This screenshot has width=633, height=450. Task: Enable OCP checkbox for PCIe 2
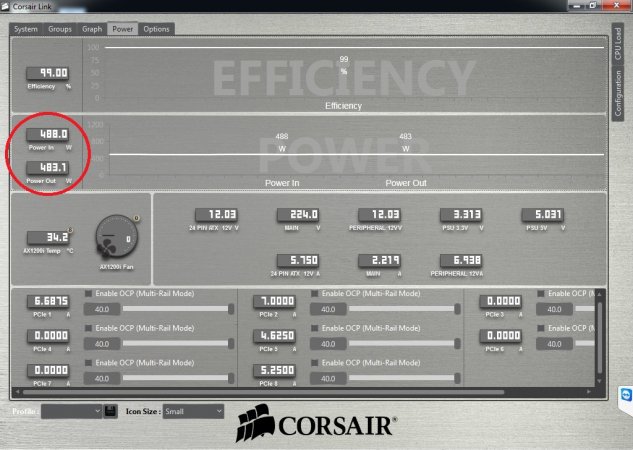314,293
